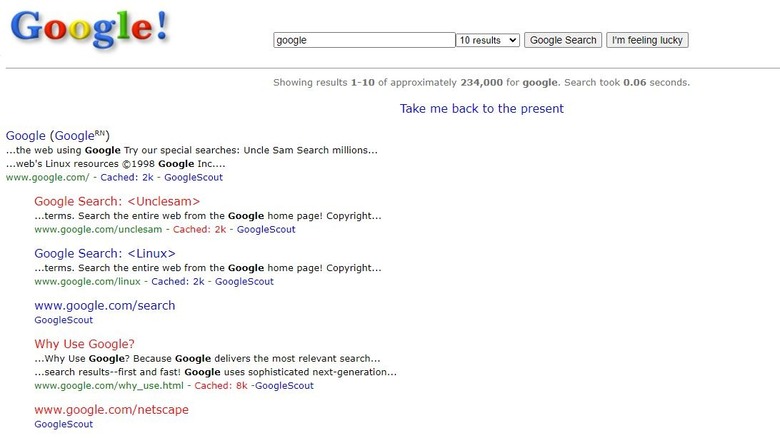Open the 10 results dropdown
This screenshot has height=438, width=780.
[488, 40]
